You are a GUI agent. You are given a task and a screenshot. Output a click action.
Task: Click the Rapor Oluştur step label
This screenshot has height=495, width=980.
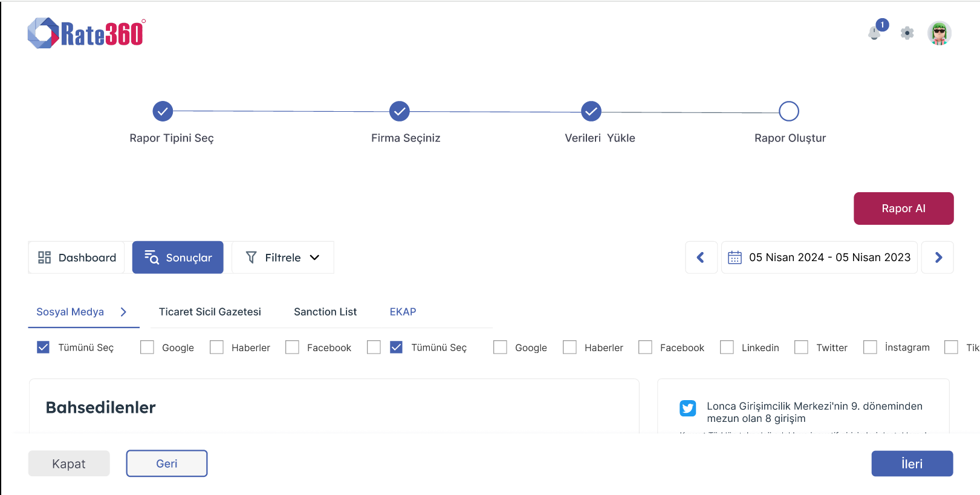coord(790,138)
